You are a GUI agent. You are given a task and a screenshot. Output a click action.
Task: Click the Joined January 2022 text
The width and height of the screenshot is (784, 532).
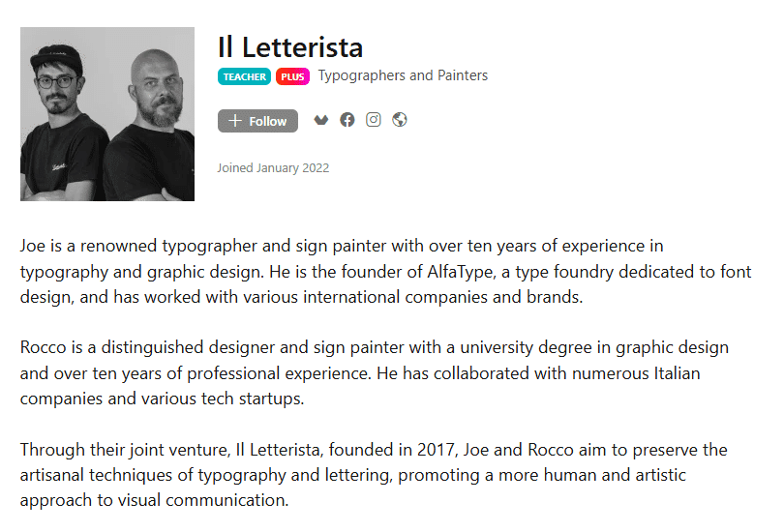click(273, 168)
